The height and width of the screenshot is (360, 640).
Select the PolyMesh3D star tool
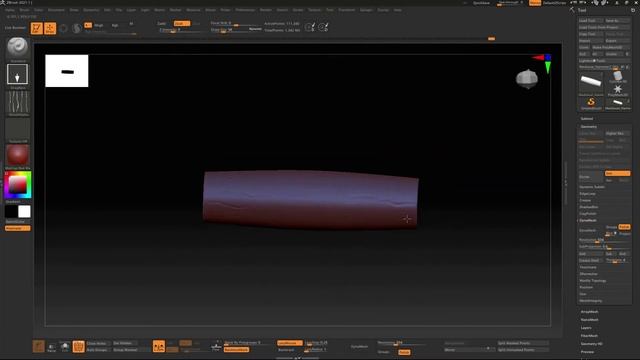tap(618, 90)
